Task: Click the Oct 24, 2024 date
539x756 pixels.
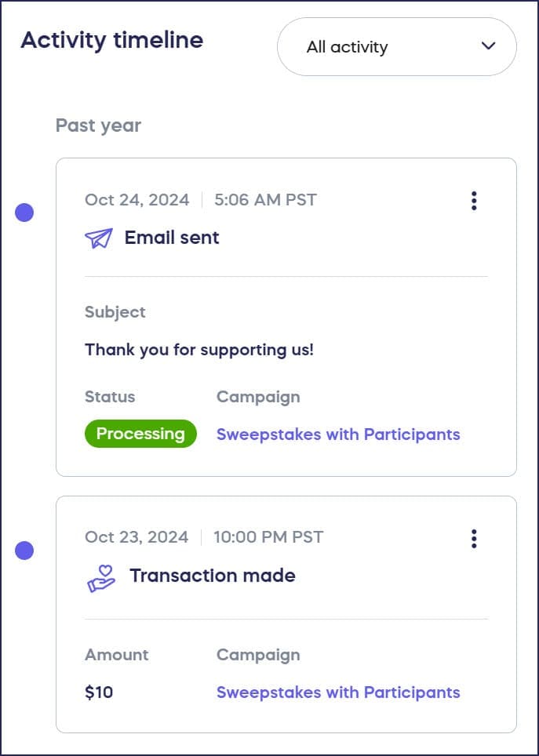Action: [x=137, y=200]
